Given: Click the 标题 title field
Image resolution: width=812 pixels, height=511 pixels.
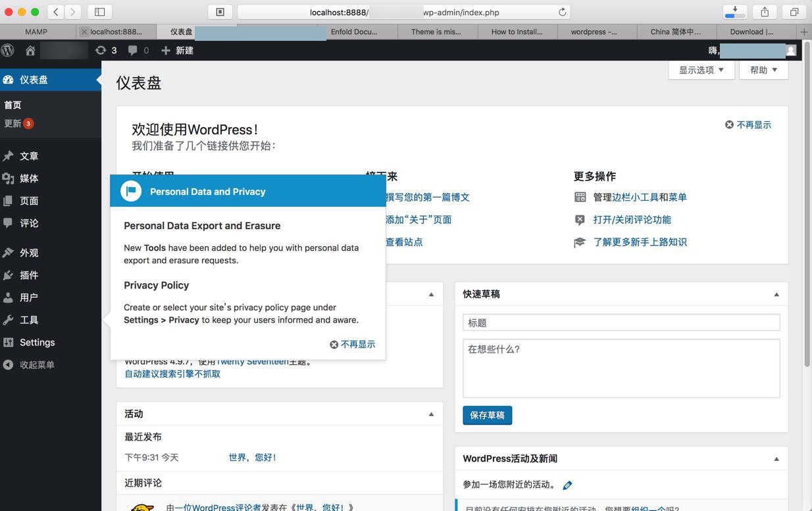Looking at the screenshot, I should [x=621, y=323].
